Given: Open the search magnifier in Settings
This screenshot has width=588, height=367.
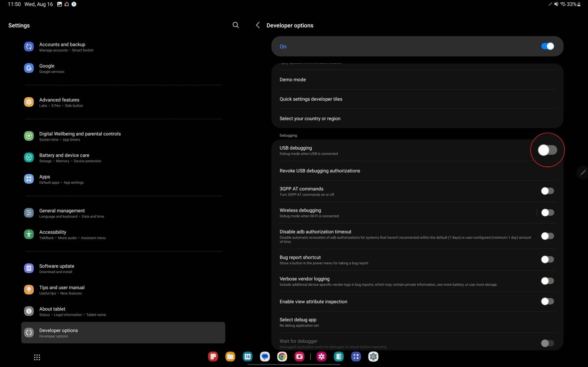Looking at the screenshot, I should (235, 25).
